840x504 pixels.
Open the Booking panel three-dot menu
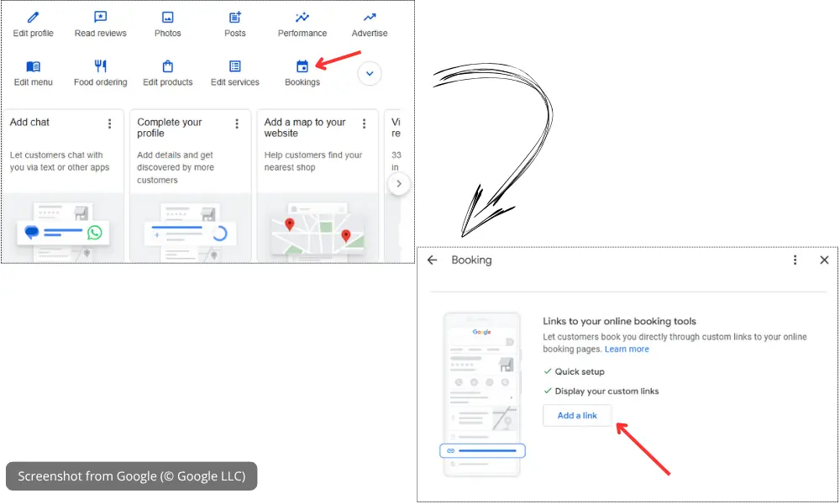pos(795,260)
